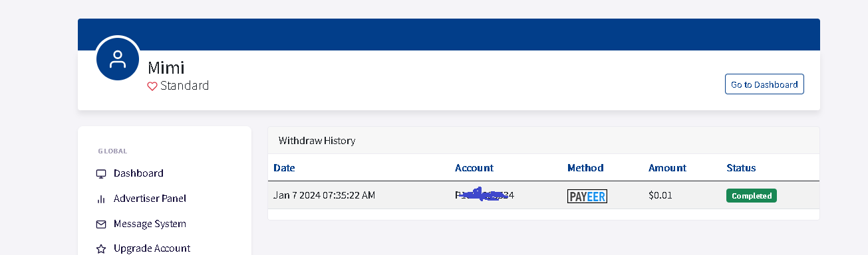Click the Status column header
The image size is (868, 255).
click(741, 168)
